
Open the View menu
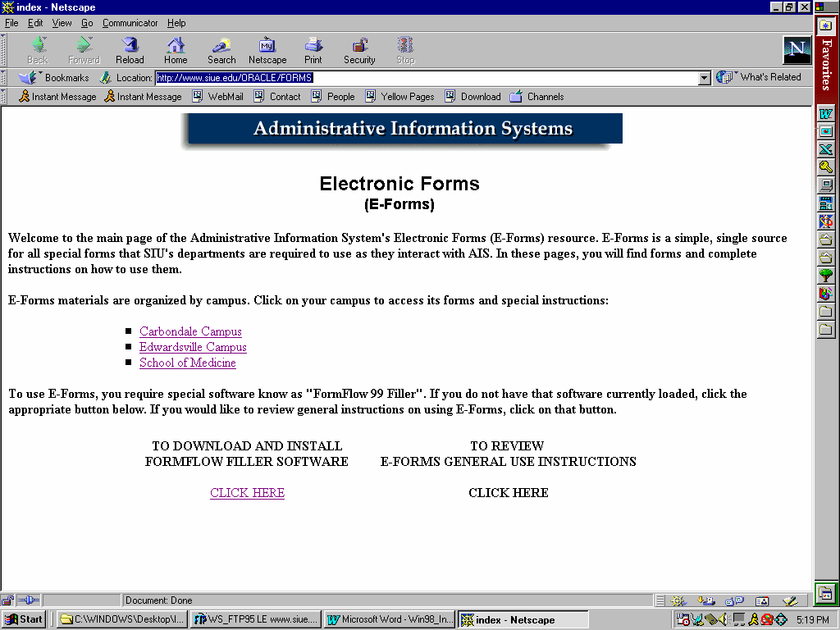coord(62,23)
